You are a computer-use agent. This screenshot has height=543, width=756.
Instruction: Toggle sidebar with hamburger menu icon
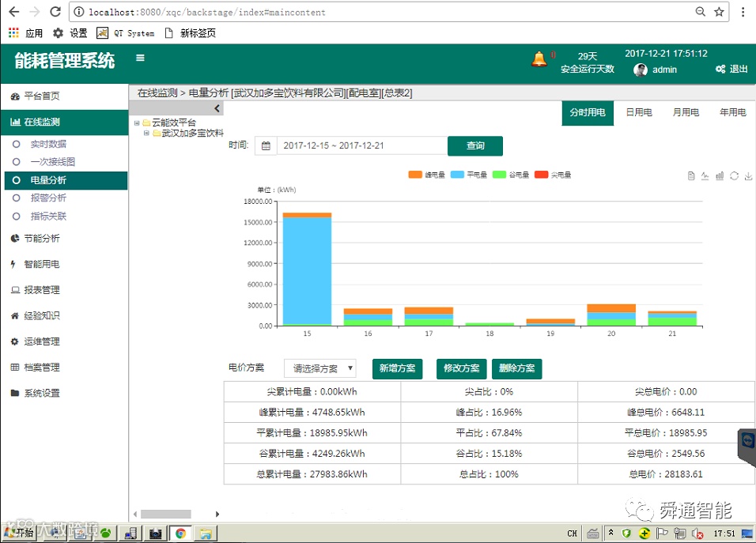140,58
